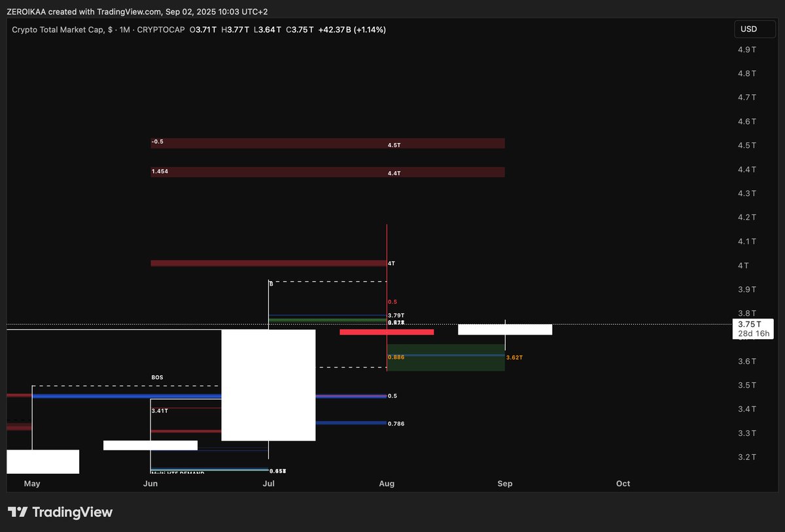The width and height of the screenshot is (785, 532).
Task: Select the red rectangle under August
Action: (x=386, y=332)
